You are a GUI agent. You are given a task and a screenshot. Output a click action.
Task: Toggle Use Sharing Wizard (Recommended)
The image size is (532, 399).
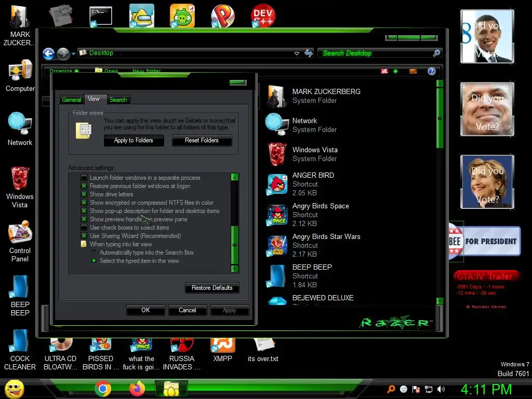[x=84, y=236]
